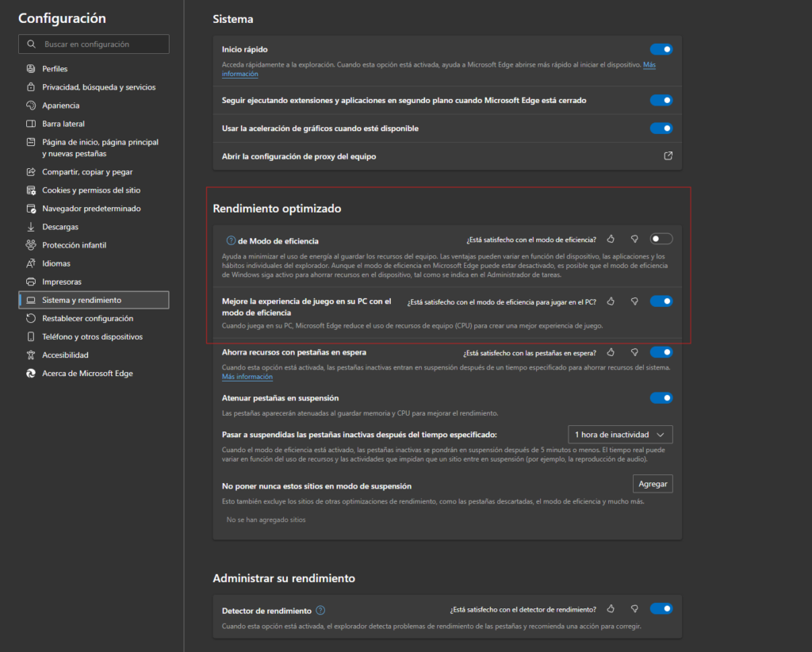The height and width of the screenshot is (652, 812).
Task: Click help icon next to Detector de rendimiento
Action: (x=320, y=610)
